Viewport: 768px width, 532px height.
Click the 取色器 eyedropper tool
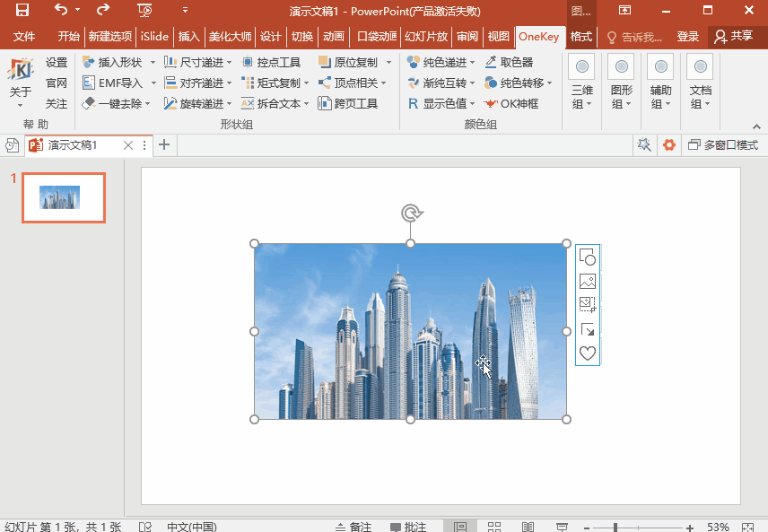(509, 63)
